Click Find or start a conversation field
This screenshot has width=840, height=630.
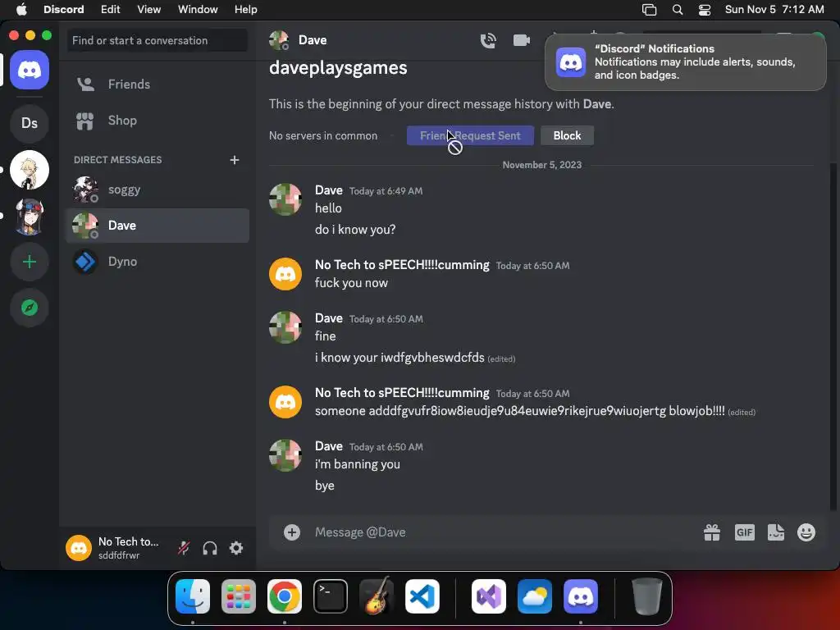point(157,40)
